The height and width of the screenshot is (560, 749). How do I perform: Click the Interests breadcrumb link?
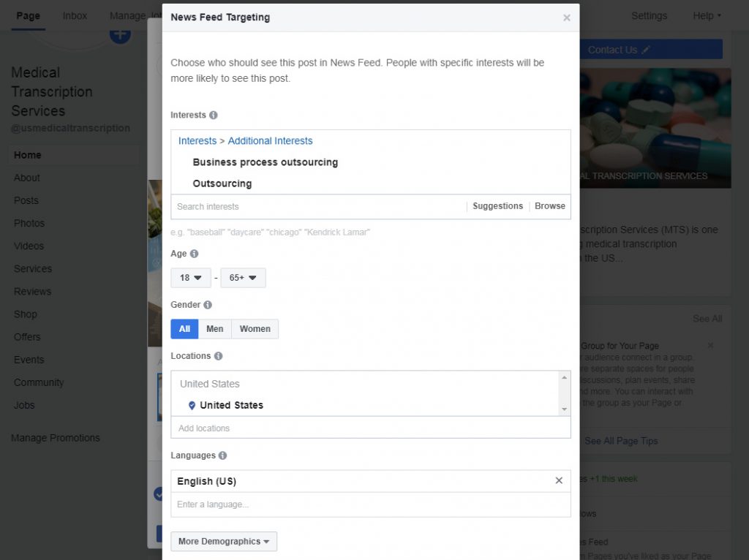click(197, 141)
